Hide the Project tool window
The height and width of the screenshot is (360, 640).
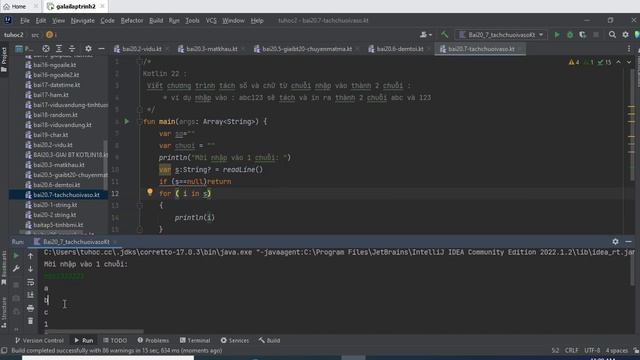coord(101,49)
